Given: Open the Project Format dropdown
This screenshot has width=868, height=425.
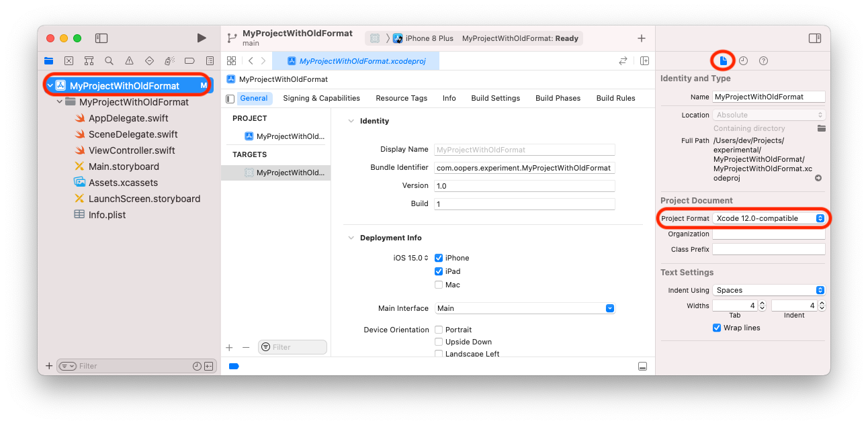Looking at the screenshot, I should [769, 218].
